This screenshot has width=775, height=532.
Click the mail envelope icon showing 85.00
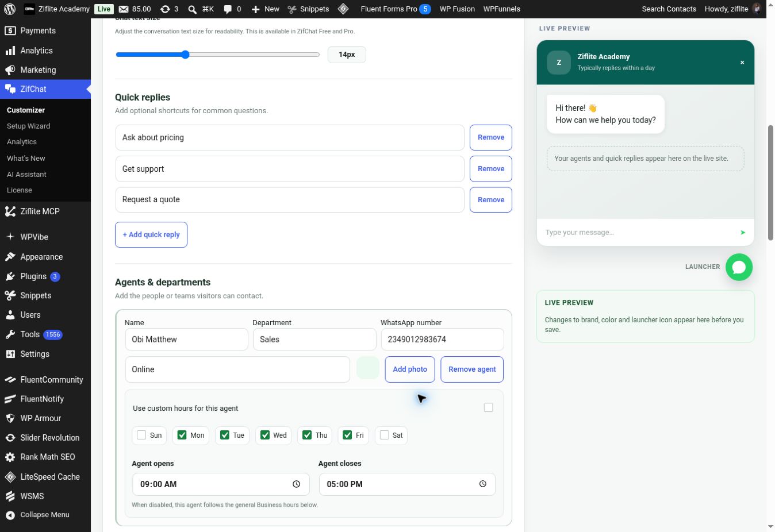click(x=124, y=9)
